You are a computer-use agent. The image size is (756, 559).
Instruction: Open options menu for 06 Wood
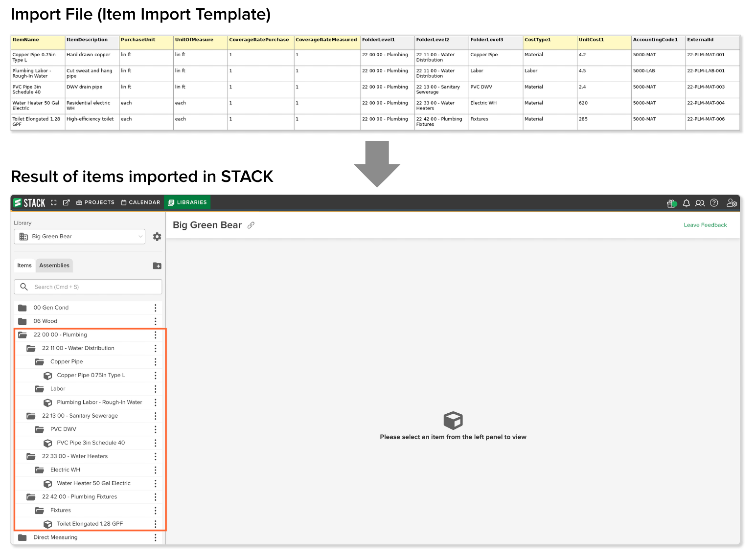tap(155, 321)
